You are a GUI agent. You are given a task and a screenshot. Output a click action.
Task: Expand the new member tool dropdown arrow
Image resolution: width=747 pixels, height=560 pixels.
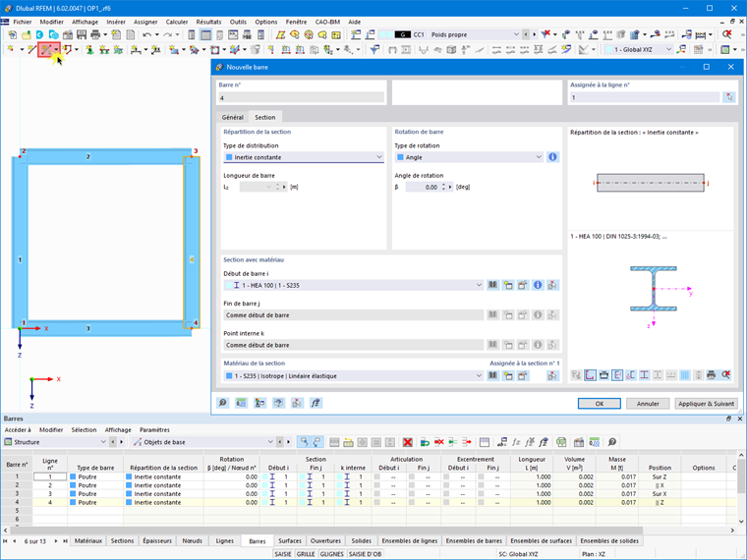click(x=56, y=49)
